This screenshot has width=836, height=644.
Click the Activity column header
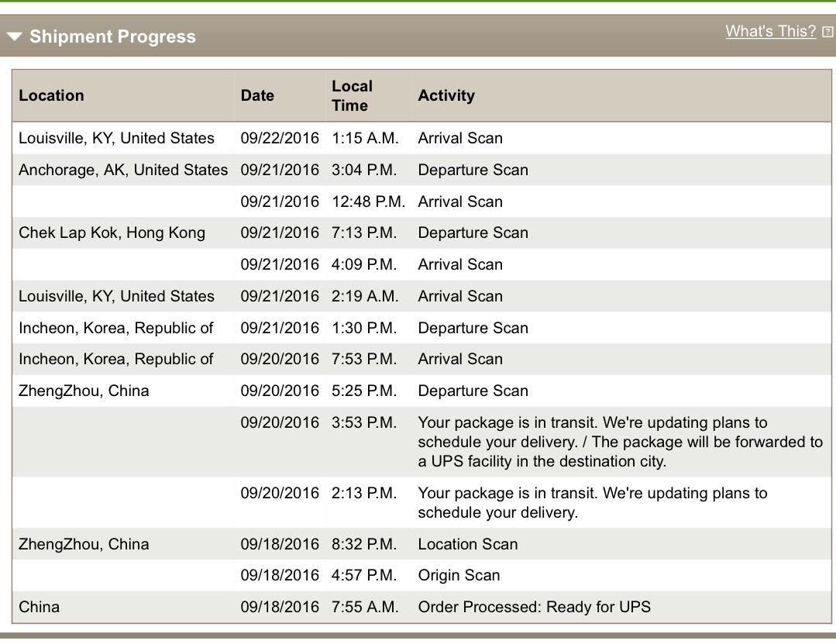[446, 95]
